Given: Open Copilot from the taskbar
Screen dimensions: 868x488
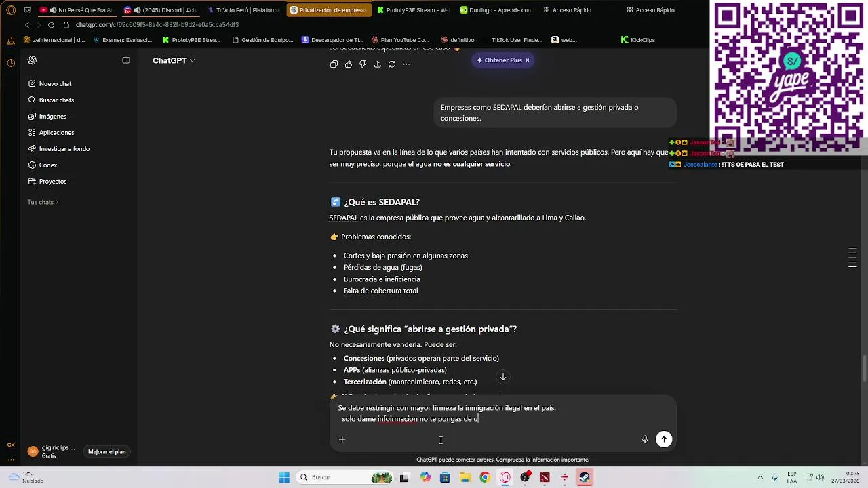Looking at the screenshot, I should point(425,478).
